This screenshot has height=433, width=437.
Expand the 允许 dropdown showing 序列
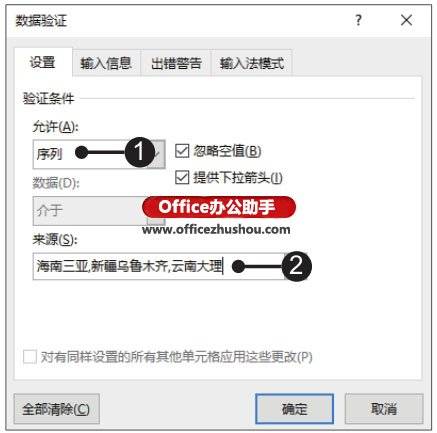(99, 154)
